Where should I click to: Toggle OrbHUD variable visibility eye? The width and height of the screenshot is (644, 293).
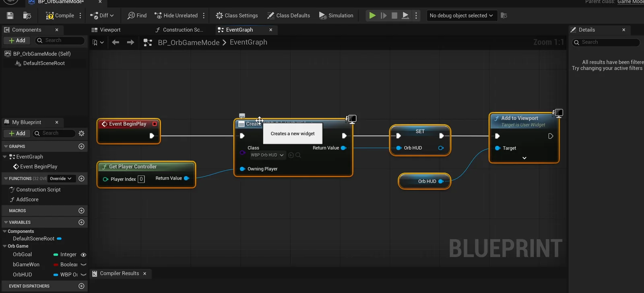point(83,275)
